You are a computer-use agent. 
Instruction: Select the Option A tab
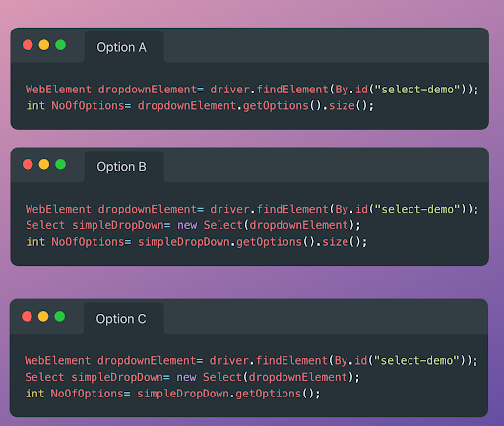tap(124, 47)
